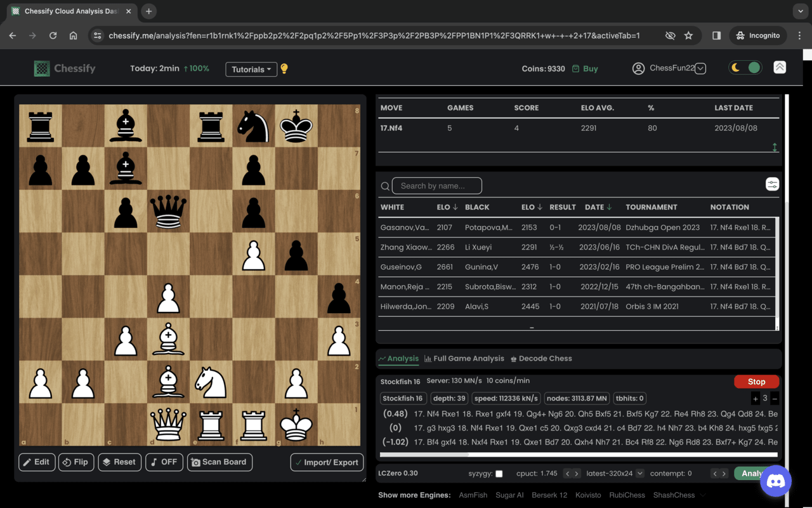Enable the syzygy checkbox
Image resolution: width=812 pixels, height=508 pixels.
499,474
